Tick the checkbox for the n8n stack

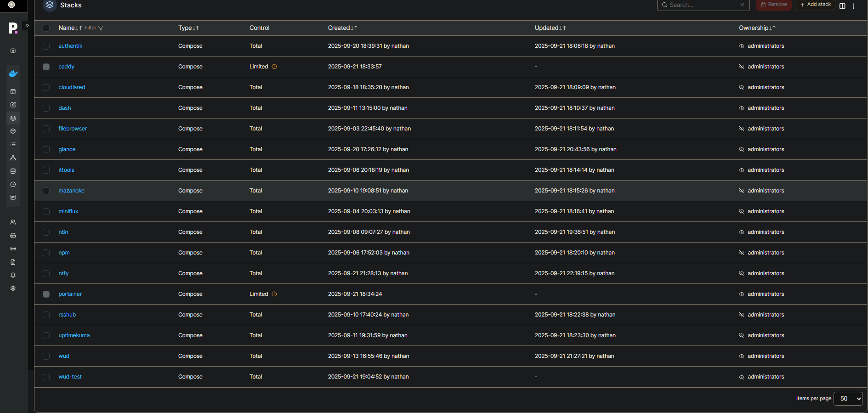point(46,232)
